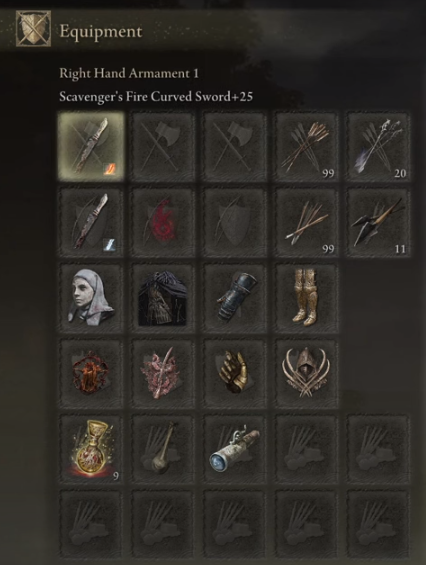Open the fiery red talisman slot

pos(91,373)
